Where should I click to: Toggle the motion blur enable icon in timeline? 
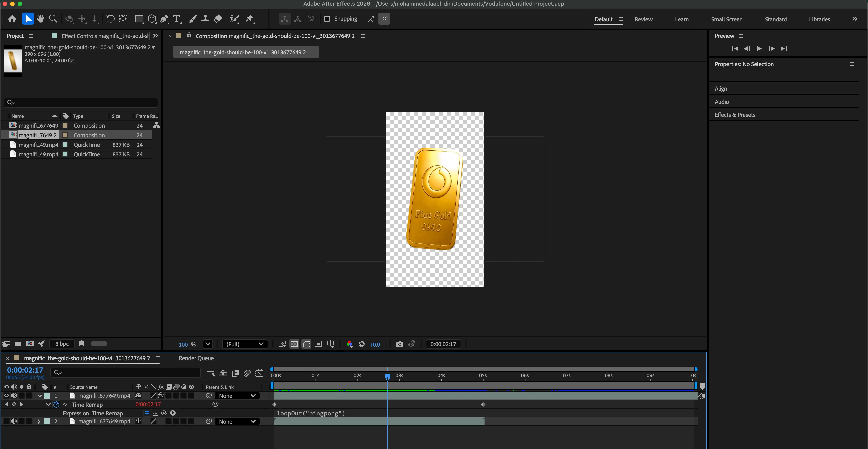coord(247,373)
